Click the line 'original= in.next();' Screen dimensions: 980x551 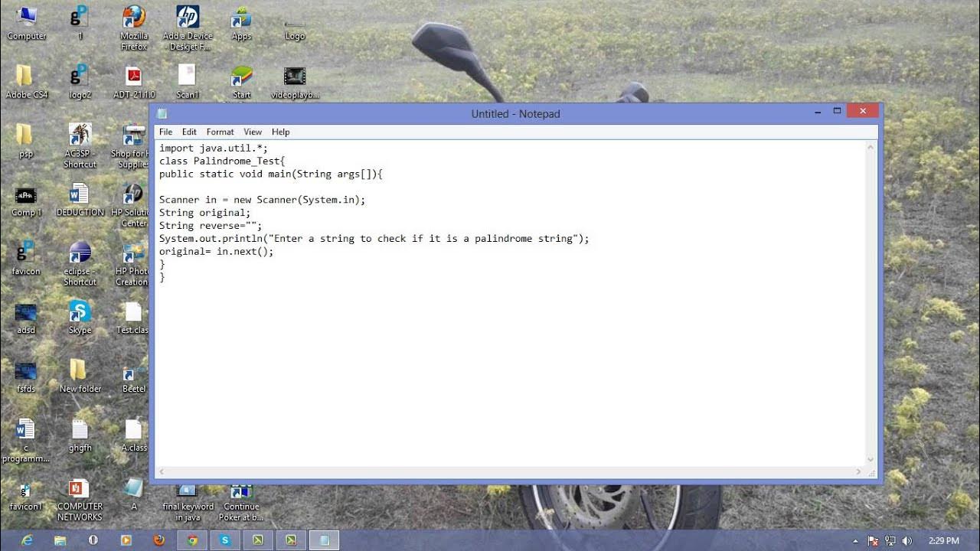pos(216,251)
